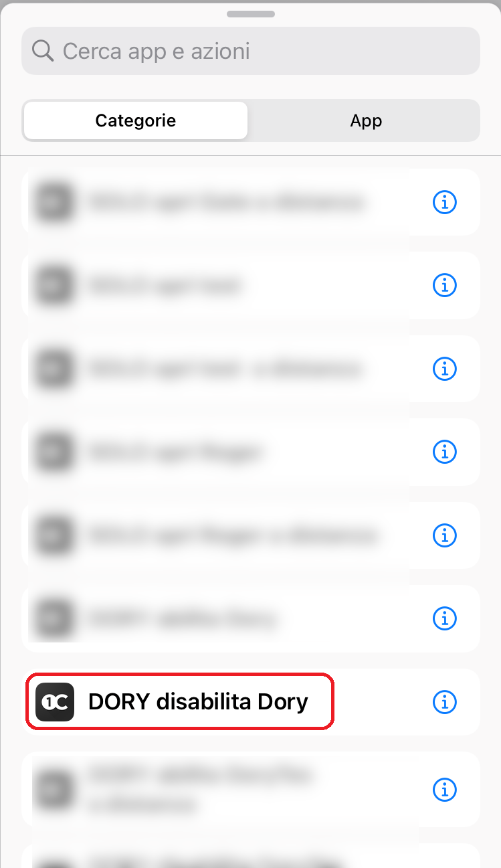Image resolution: width=501 pixels, height=868 pixels.
Task: Focus the 'Cerca app e azioni' search field
Action: tap(250, 51)
